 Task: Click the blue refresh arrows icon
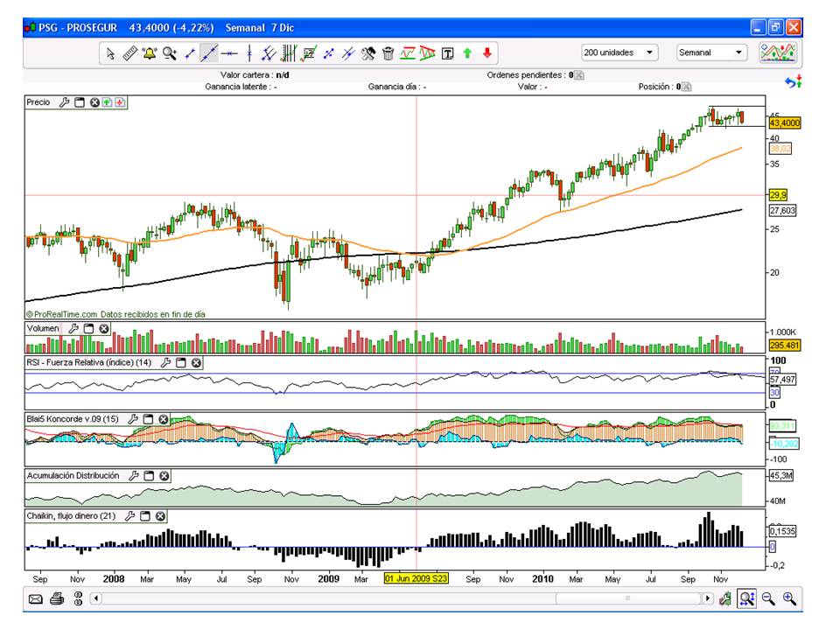coord(794,81)
